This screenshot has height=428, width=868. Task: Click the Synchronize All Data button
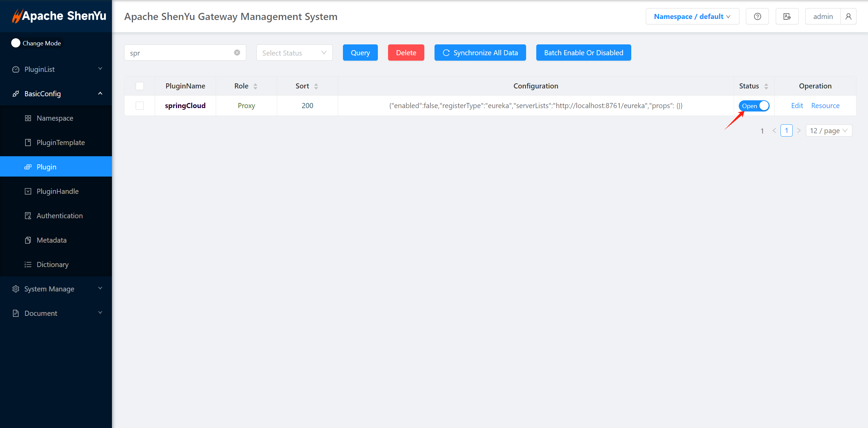480,53
